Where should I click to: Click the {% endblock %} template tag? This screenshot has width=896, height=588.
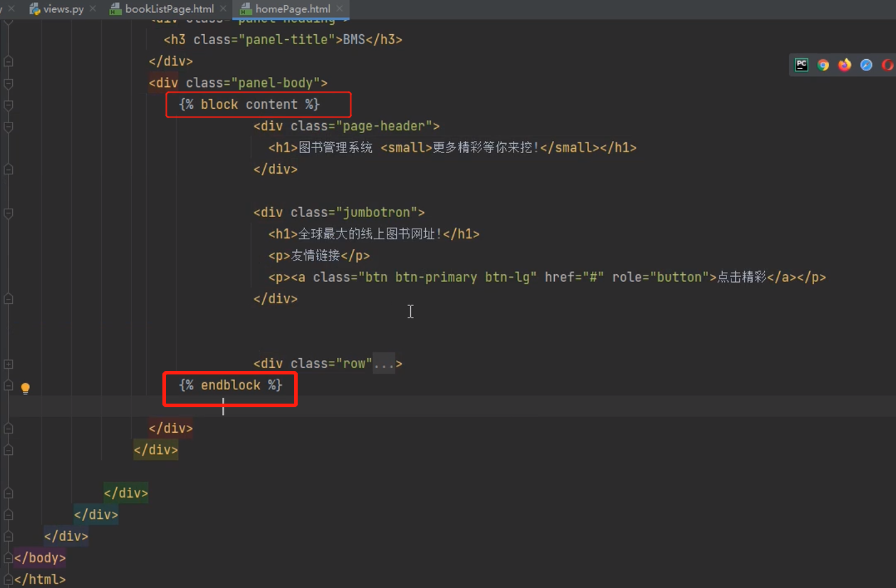coord(231,385)
